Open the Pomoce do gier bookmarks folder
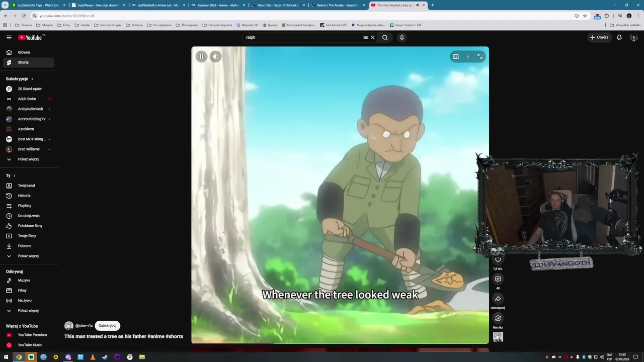Image resolution: width=644 pixels, height=362 pixels. pos(108,25)
